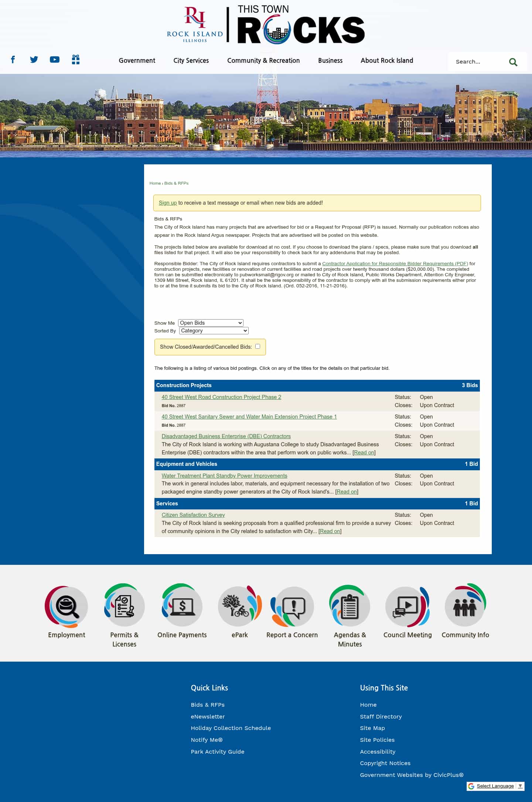Click the Using This Site footer heading
The height and width of the screenshot is (802, 532).
pyautogui.click(x=384, y=688)
